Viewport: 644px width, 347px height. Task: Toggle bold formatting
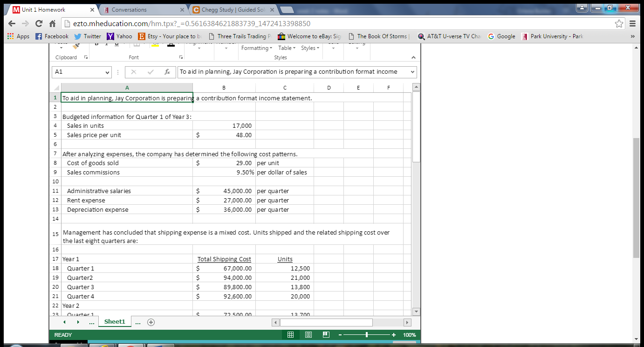click(x=96, y=43)
